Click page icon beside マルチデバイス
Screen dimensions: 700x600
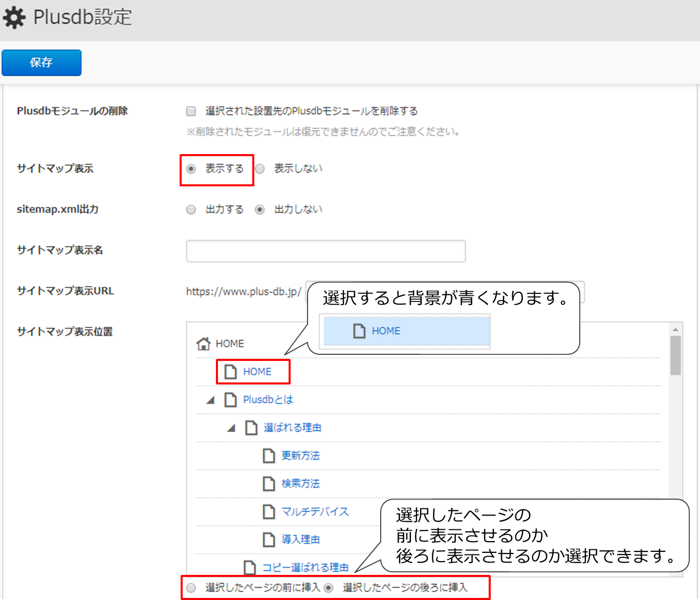coord(269,511)
